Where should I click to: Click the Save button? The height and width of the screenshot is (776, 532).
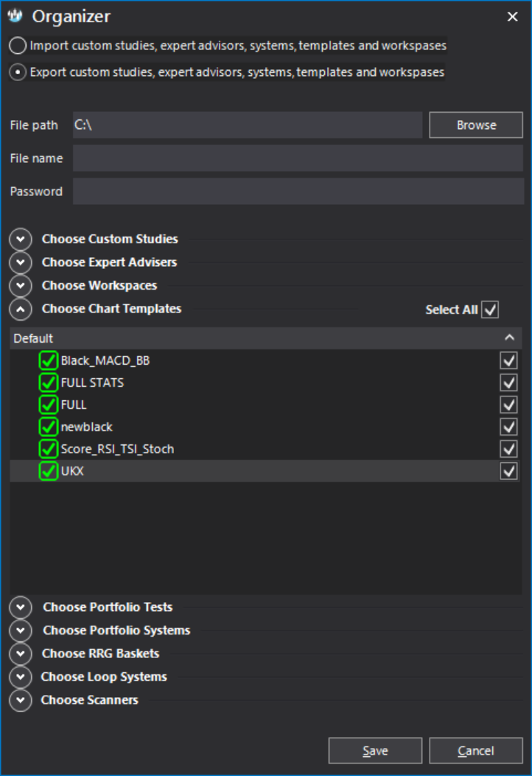point(375,750)
